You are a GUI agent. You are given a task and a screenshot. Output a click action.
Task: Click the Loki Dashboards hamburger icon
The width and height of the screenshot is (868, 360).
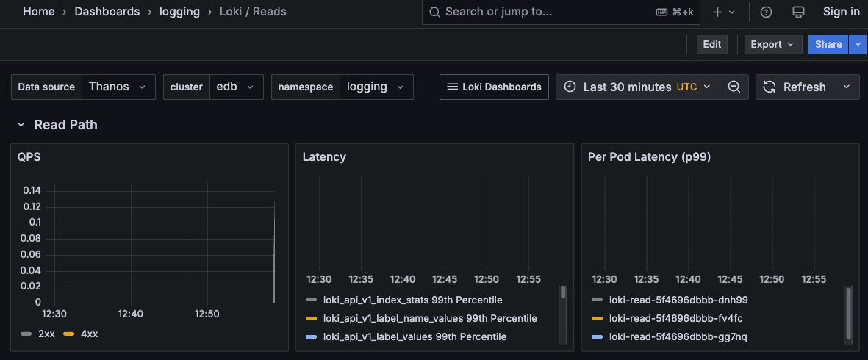452,87
